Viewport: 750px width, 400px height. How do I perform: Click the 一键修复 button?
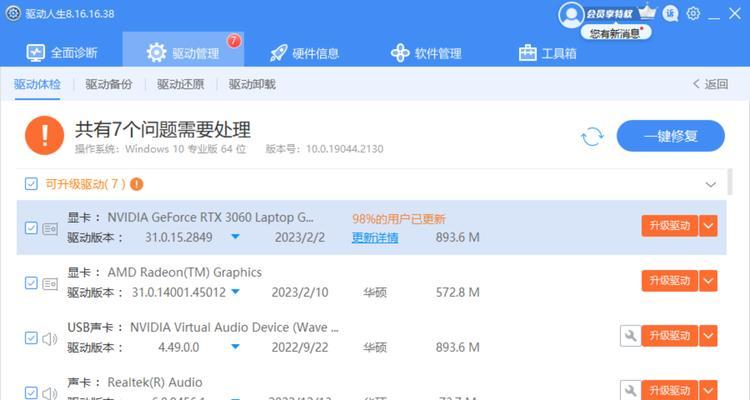[671, 136]
